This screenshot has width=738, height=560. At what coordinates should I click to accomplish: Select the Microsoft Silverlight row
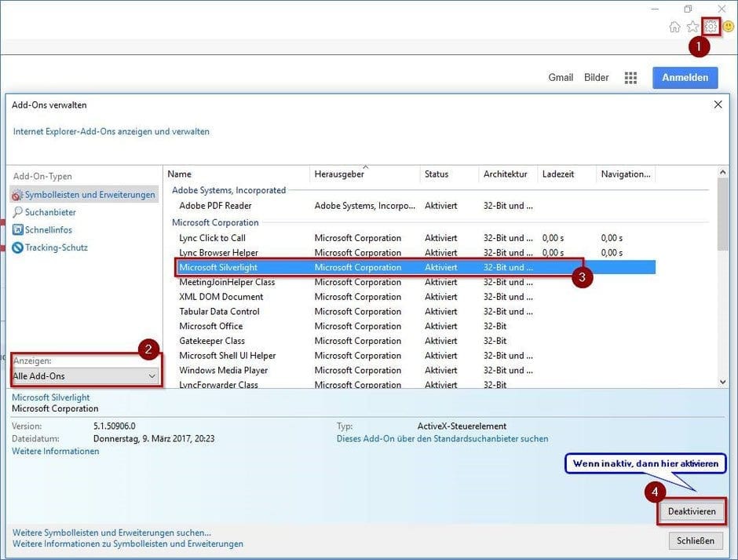coord(415,268)
